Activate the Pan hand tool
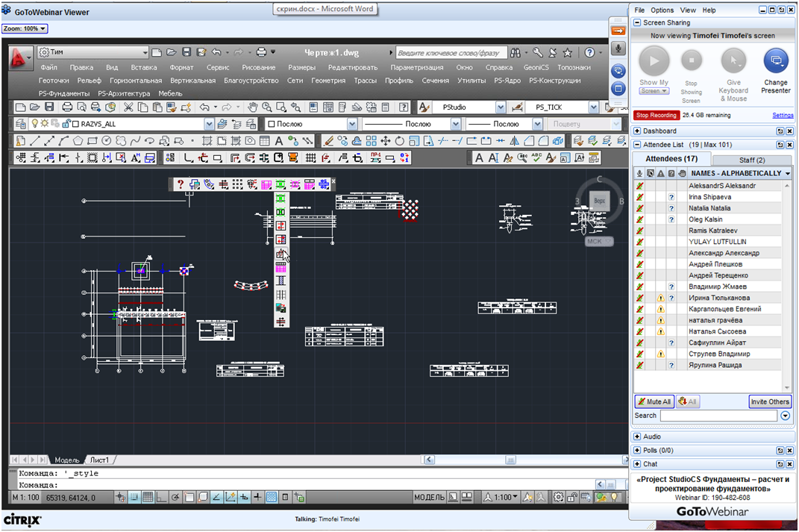This screenshot has width=799, height=532. click(252, 107)
